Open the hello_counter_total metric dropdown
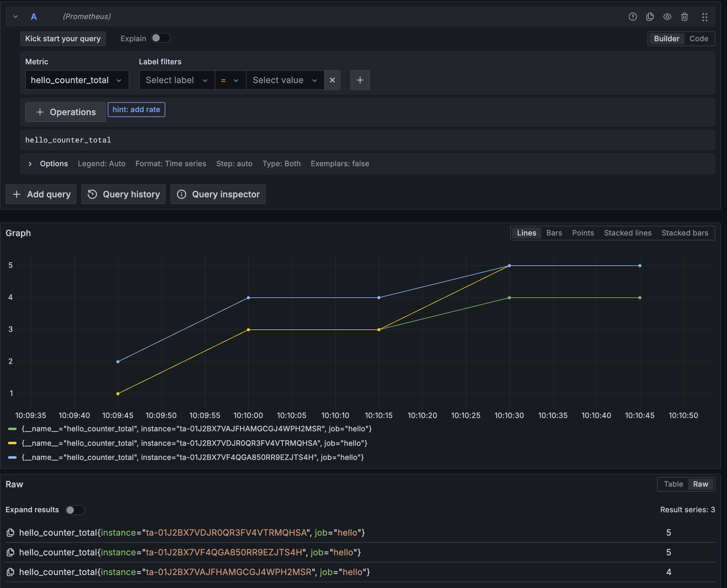Viewport: 727px width, 588px height. click(x=77, y=80)
